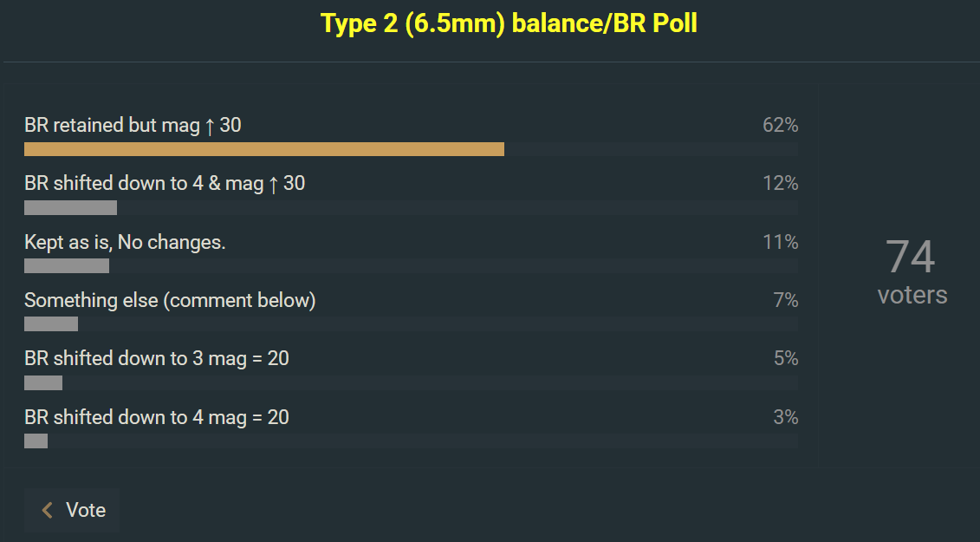Click the 11% percentage label
The image size is (980, 542).
780,242
